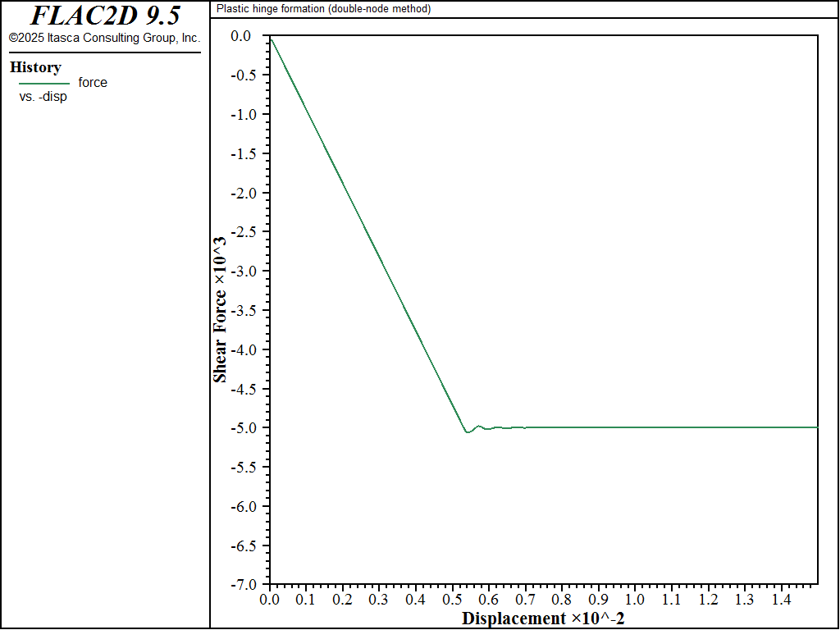Click the 0.7 tick label on the Displacement axis
This screenshot has height=630, width=840.
(x=524, y=600)
